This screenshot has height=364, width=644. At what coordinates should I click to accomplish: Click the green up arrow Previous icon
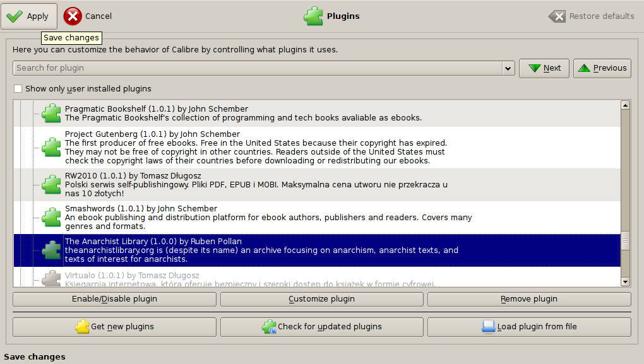point(584,68)
